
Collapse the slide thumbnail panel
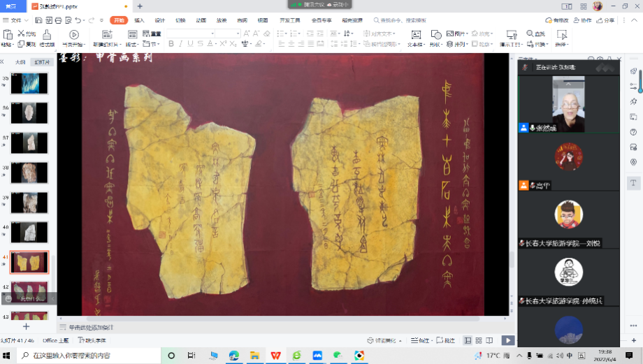tap(3, 61)
